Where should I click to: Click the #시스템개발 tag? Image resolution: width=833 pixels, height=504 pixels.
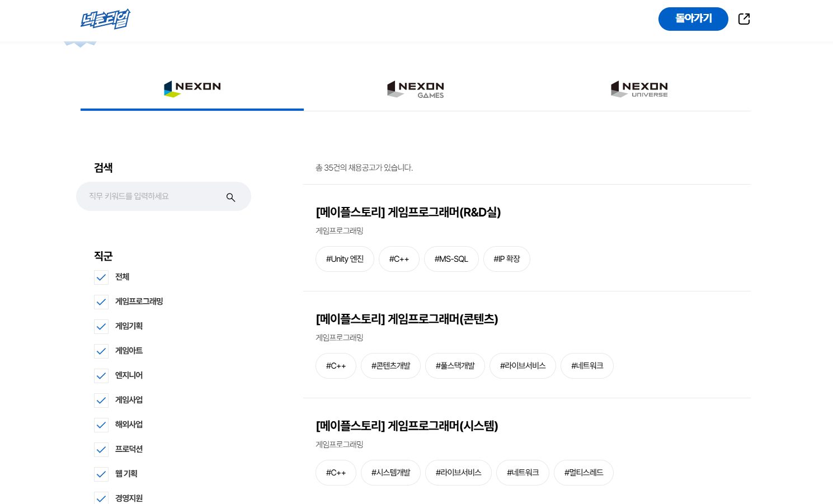pos(390,473)
